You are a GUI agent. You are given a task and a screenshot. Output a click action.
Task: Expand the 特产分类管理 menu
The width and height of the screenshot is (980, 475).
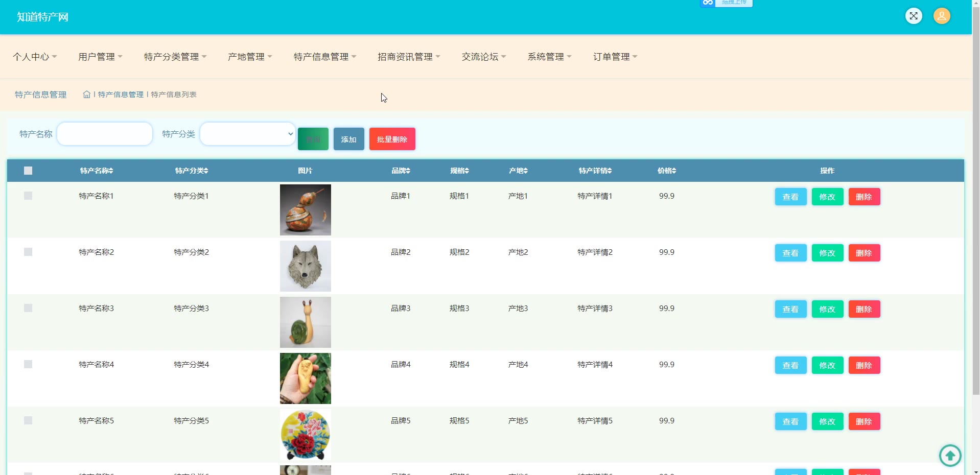point(175,57)
